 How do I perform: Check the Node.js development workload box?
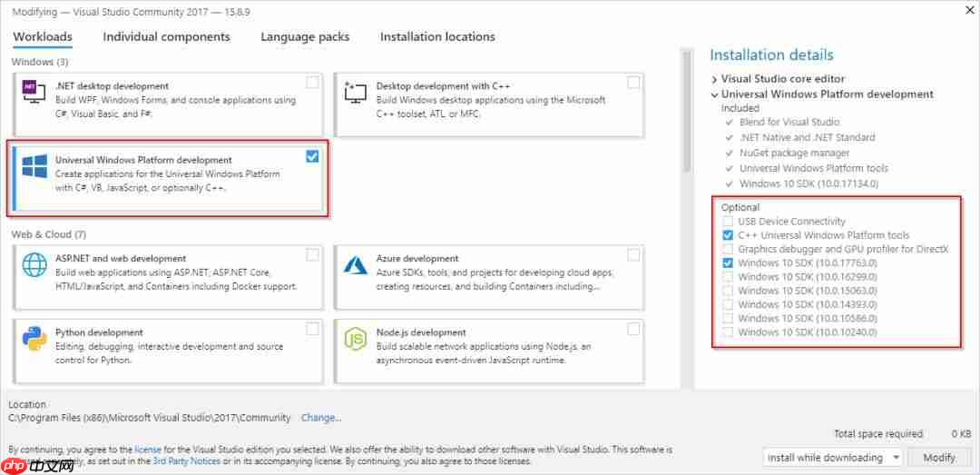pyautogui.click(x=633, y=329)
